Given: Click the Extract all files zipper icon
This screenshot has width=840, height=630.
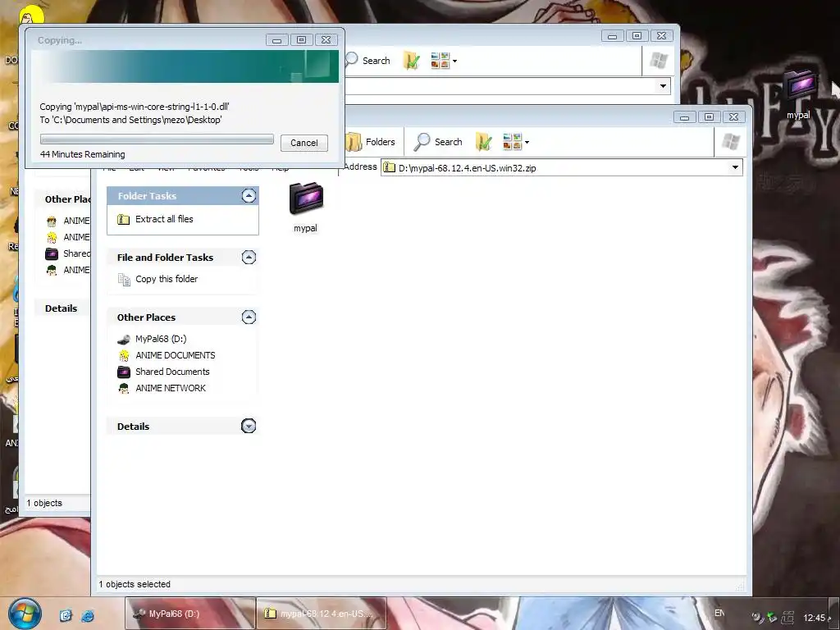Looking at the screenshot, I should (123, 219).
